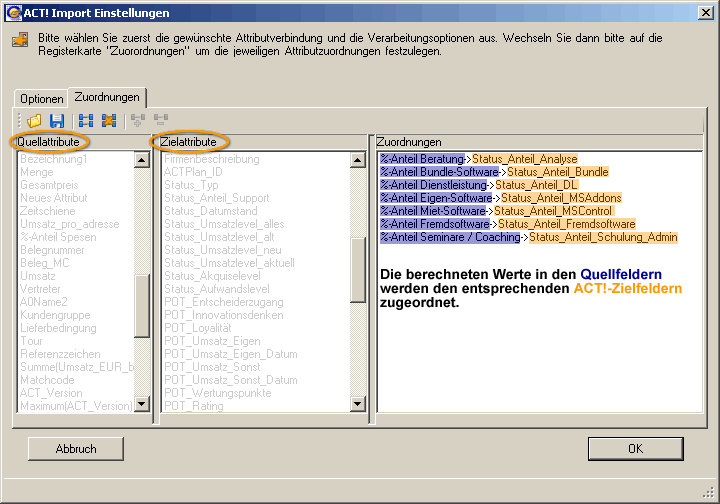Select target attribute POT_Entscheiderzugang

click(224, 302)
